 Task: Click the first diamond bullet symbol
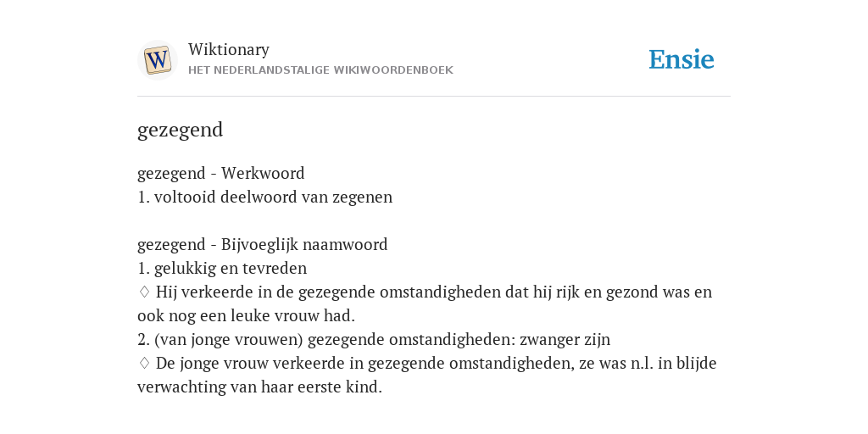(x=144, y=292)
